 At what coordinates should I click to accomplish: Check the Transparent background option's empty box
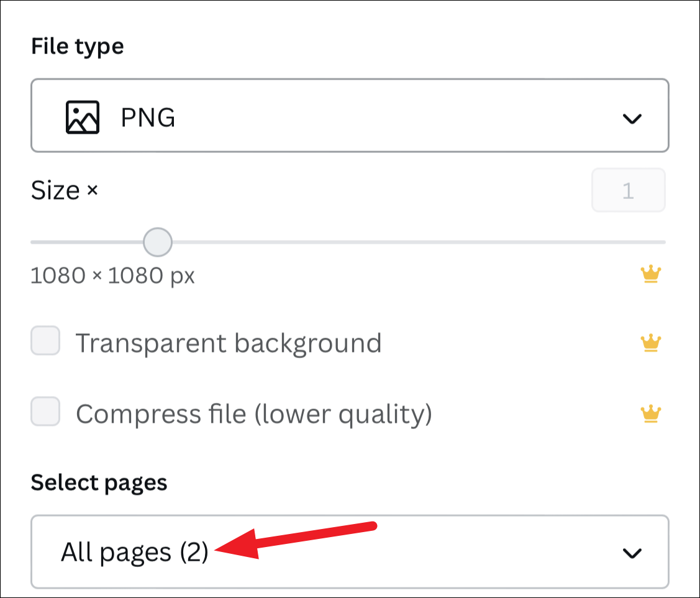tap(45, 342)
